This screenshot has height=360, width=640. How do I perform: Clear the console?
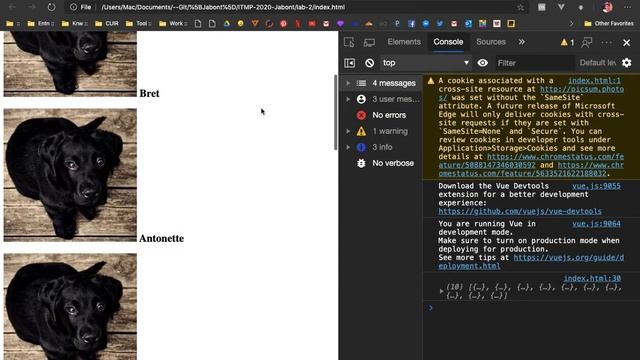point(369,63)
